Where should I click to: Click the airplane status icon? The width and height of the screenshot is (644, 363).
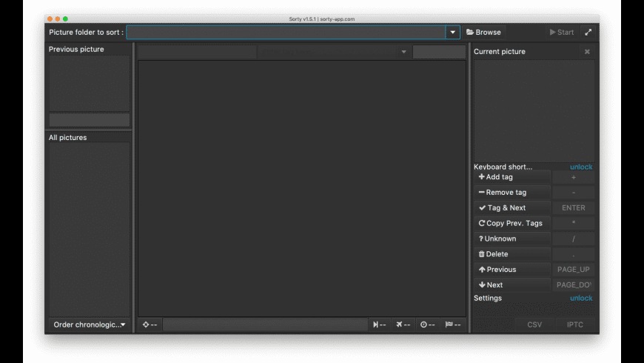[403, 324]
